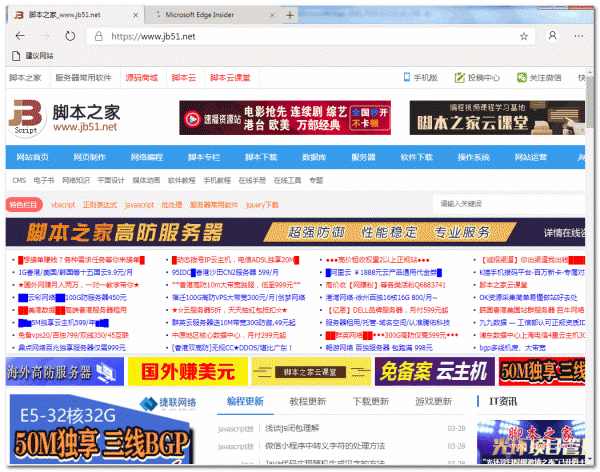Open 脚本云课堂 top link
The image size is (600, 472).
pyautogui.click(x=230, y=78)
